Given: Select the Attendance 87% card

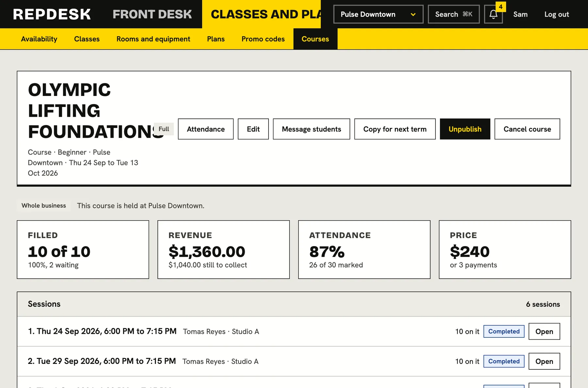Looking at the screenshot, I should (364, 250).
